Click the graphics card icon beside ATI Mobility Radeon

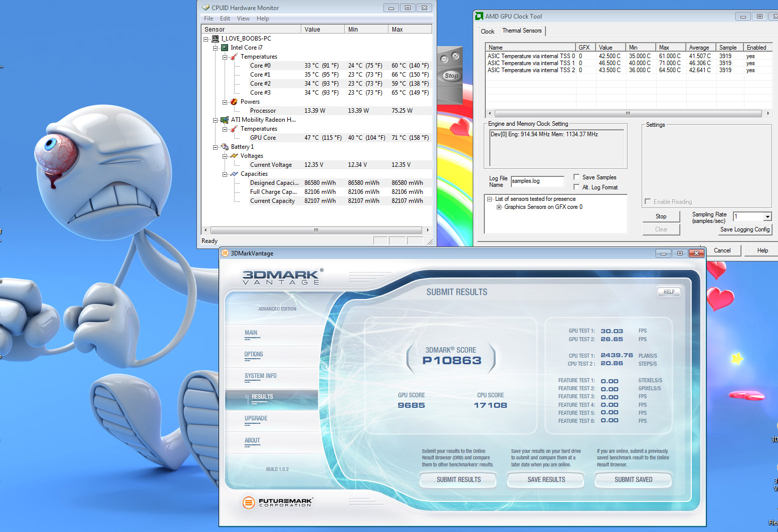pos(225,120)
